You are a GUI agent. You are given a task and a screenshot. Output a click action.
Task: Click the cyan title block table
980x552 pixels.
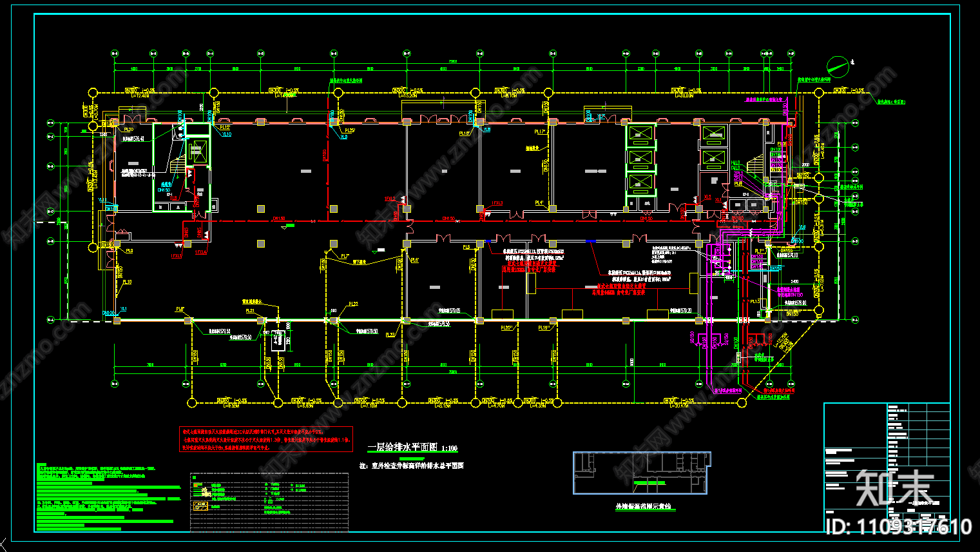click(x=887, y=468)
